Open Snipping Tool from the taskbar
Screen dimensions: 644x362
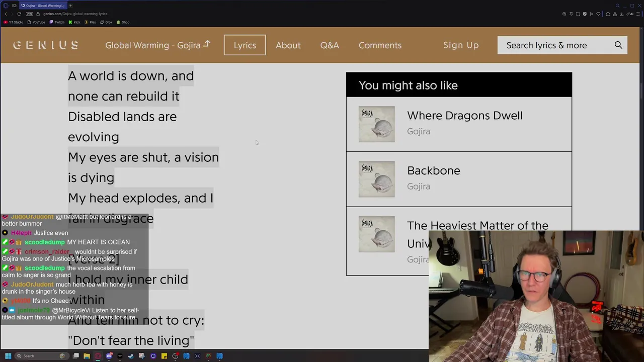coord(142,356)
